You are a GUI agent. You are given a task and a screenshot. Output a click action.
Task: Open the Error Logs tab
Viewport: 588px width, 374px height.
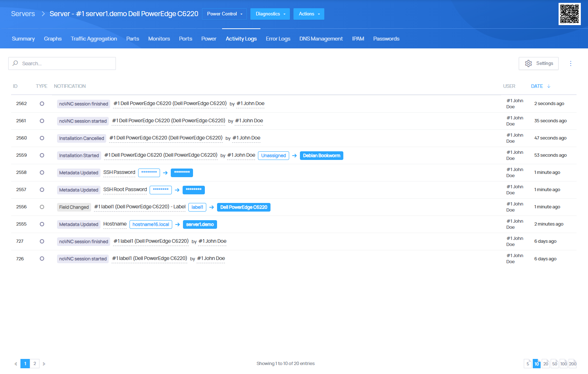(278, 39)
